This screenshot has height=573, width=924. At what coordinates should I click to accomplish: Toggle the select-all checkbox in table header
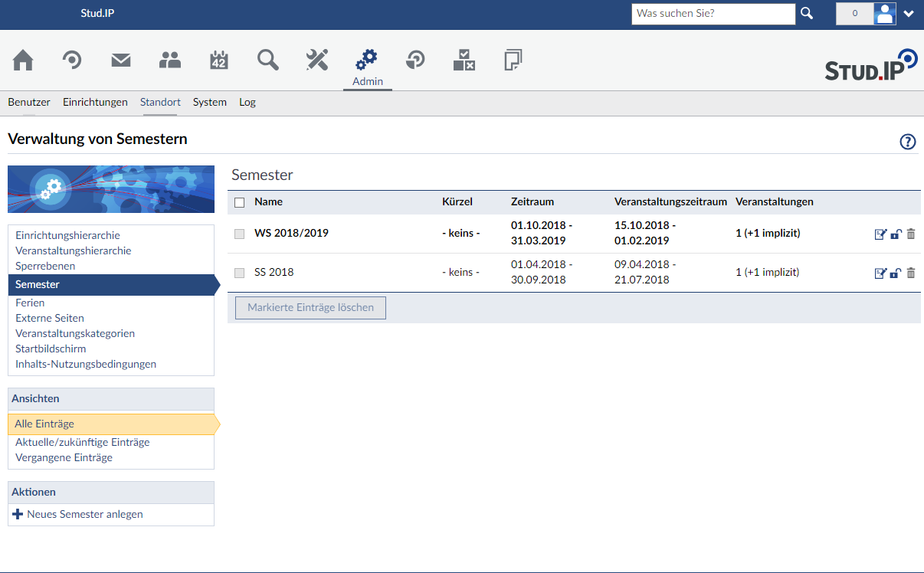[x=240, y=202]
